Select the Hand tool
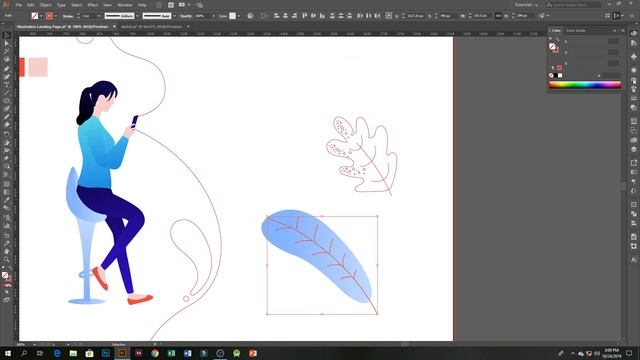This screenshot has width=640, height=360. click(7, 251)
